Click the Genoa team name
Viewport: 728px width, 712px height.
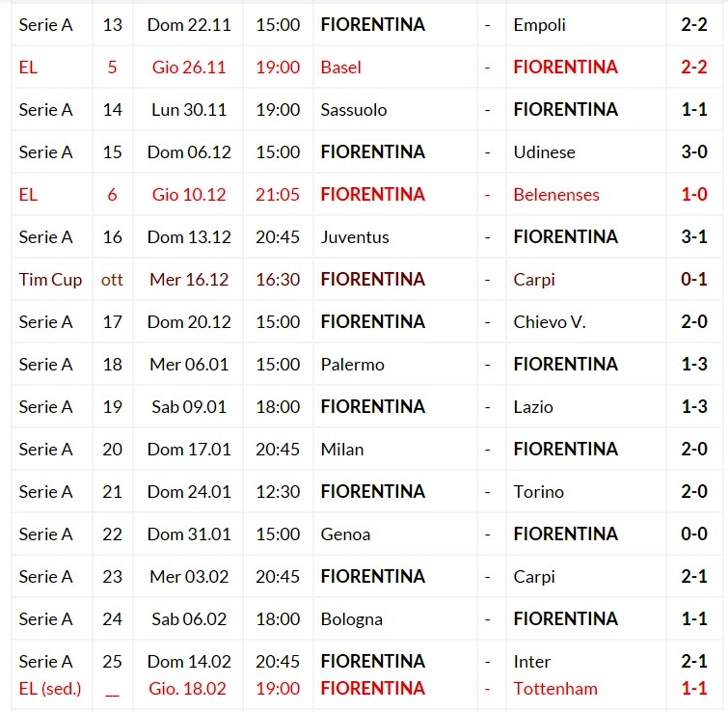pos(345,534)
